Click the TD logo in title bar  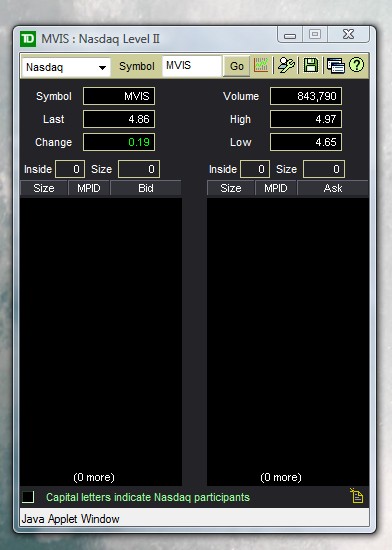28,39
